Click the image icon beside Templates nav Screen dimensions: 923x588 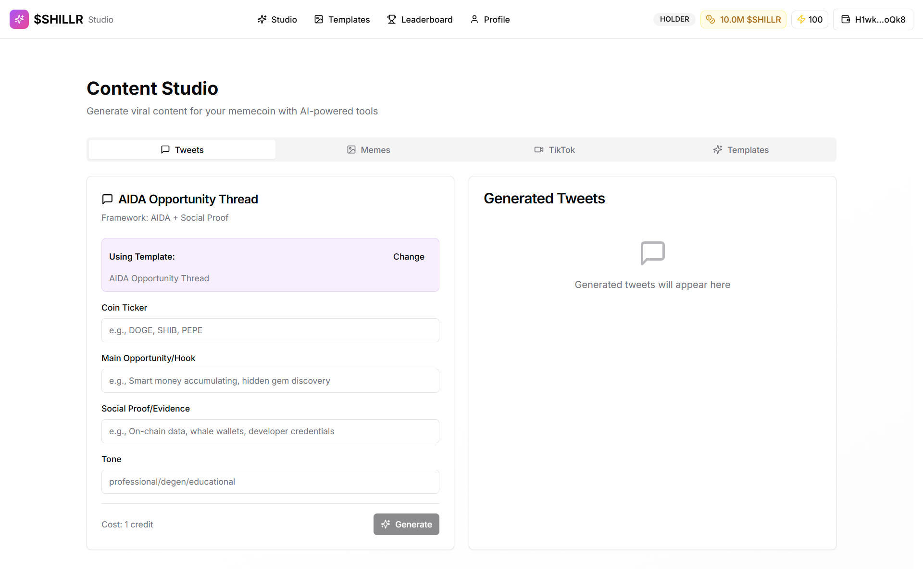click(x=319, y=19)
